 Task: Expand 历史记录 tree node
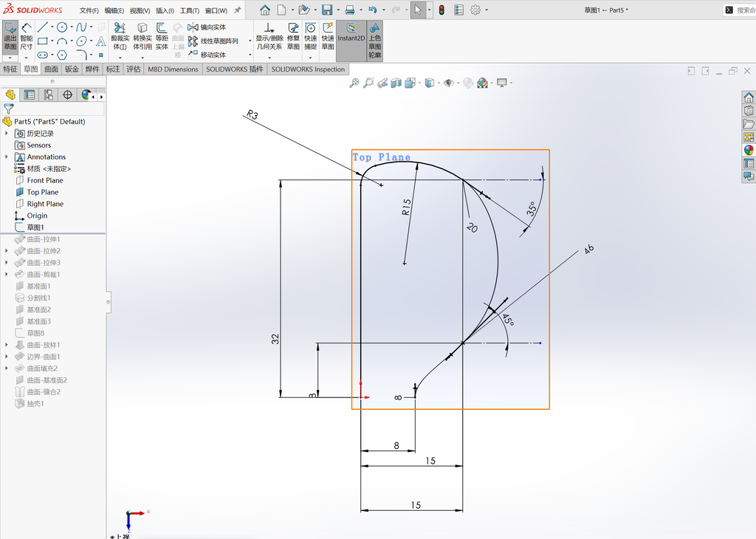(6, 133)
